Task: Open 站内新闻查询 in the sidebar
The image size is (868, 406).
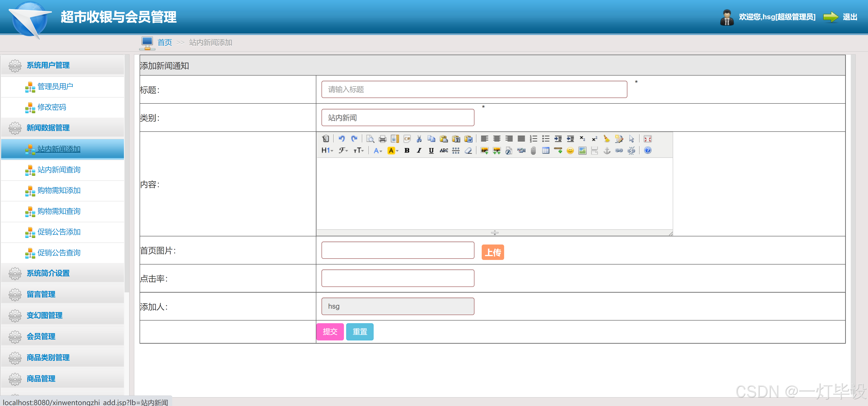Action: click(x=59, y=170)
